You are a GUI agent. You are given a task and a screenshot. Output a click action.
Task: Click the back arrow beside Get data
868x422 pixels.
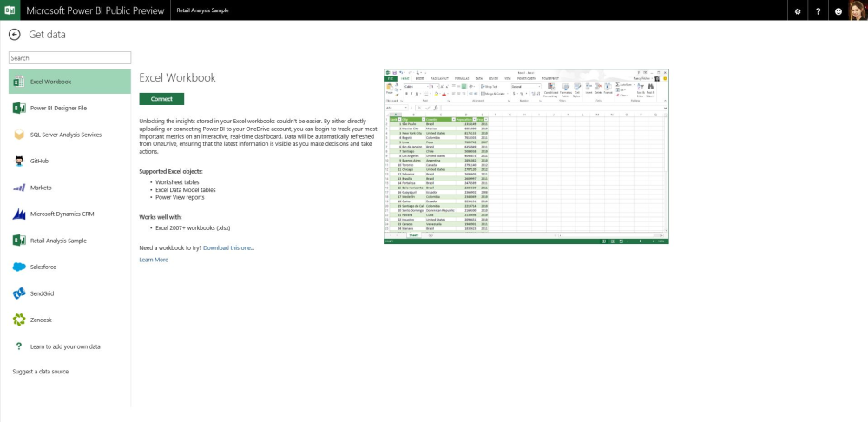point(15,35)
